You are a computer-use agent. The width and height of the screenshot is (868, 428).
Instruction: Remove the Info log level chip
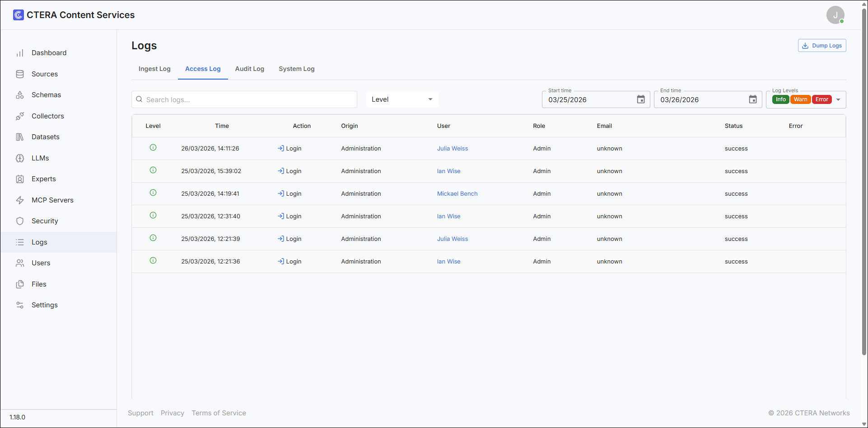(781, 99)
